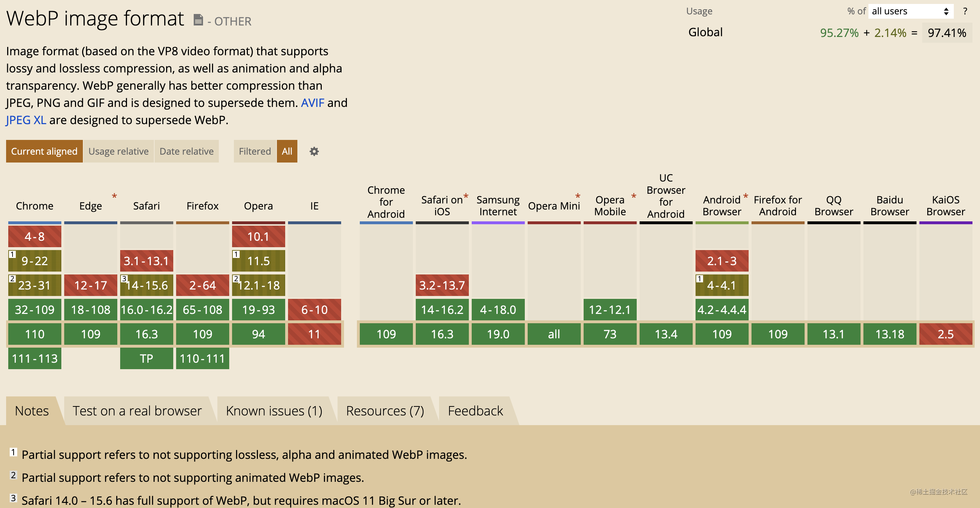Open the Resources tab

click(384, 410)
